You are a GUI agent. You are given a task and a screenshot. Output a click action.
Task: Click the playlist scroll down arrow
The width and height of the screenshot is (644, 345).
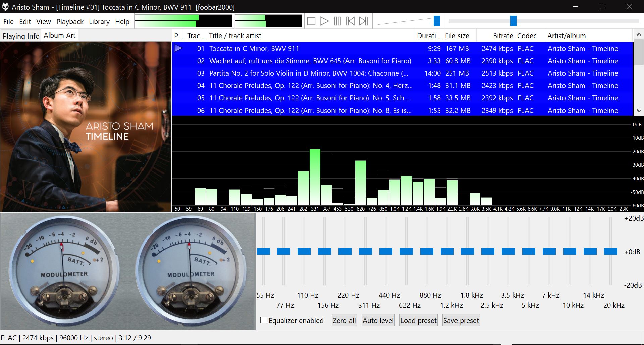point(639,111)
